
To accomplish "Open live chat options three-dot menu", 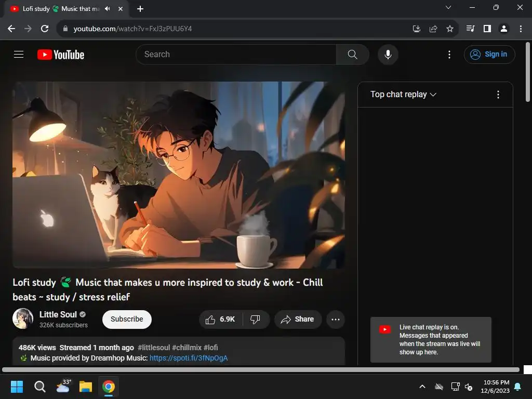I will click(498, 95).
